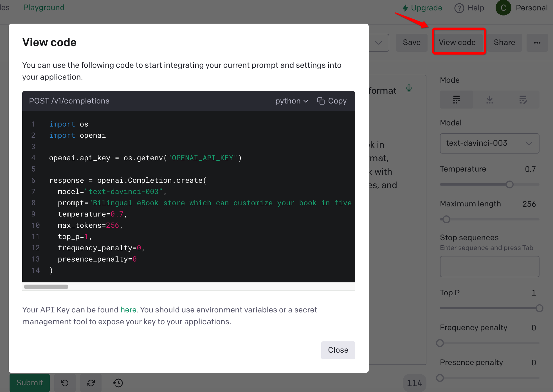The height and width of the screenshot is (392, 553).
Task: Expand the preset selector chevron near Save
Action: (378, 42)
